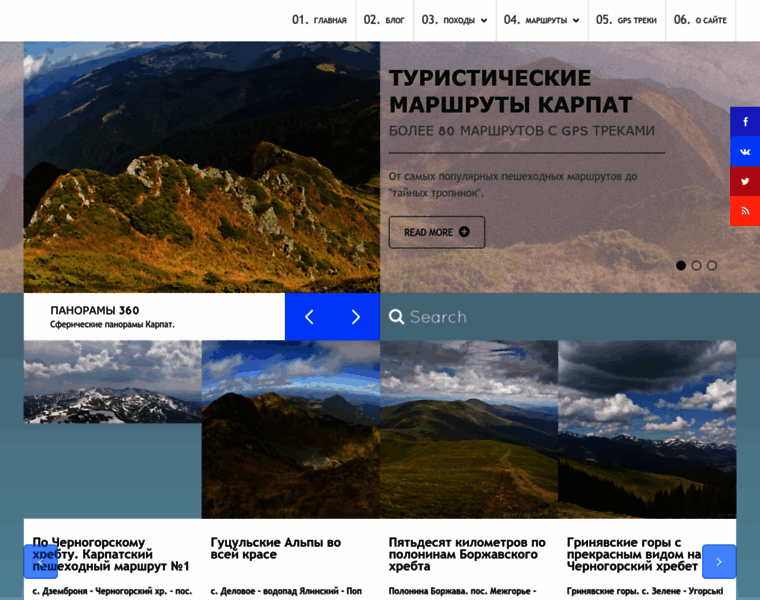This screenshot has height=600, width=760.
Task: Open the 05. GPS треки menu item
Action: tap(626, 20)
